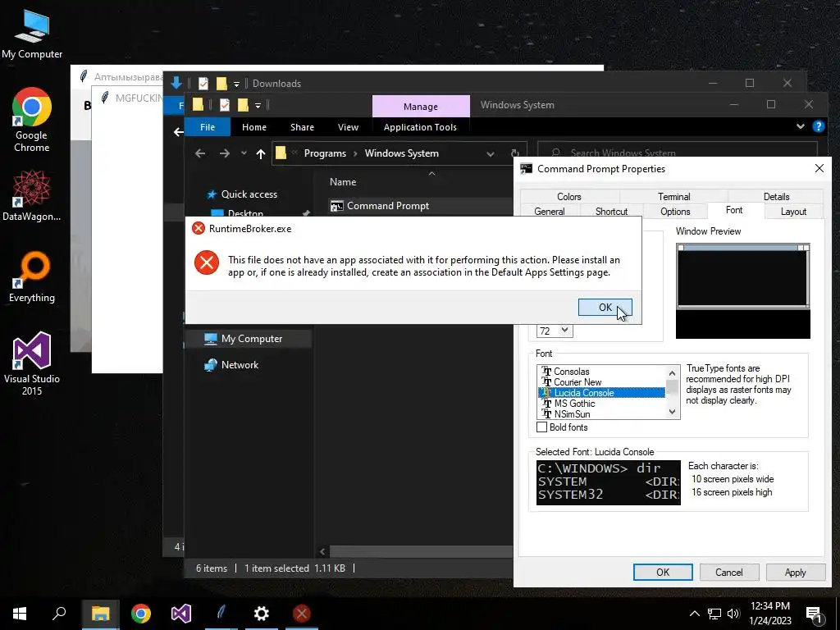Click the taskbar clock showing 12:34 PM
Image resolution: width=840 pixels, height=630 pixels.
(769, 614)
